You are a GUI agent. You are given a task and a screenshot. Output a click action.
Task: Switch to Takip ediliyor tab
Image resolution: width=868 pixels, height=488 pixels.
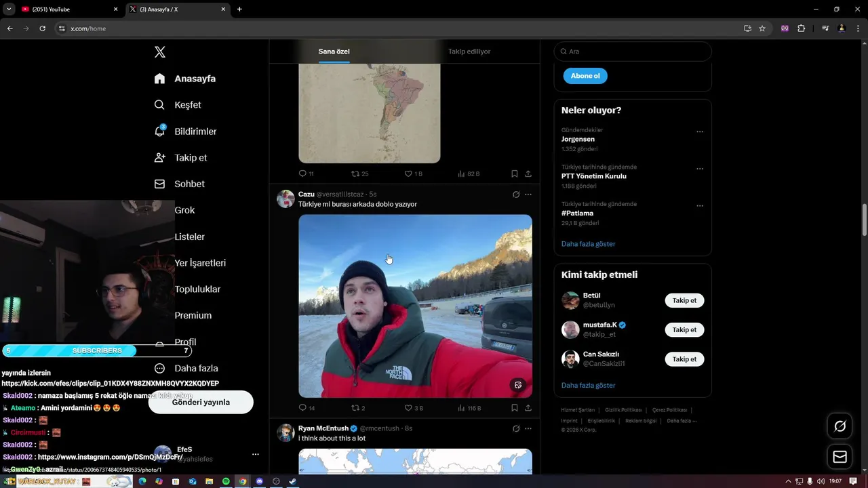(469, 52)
